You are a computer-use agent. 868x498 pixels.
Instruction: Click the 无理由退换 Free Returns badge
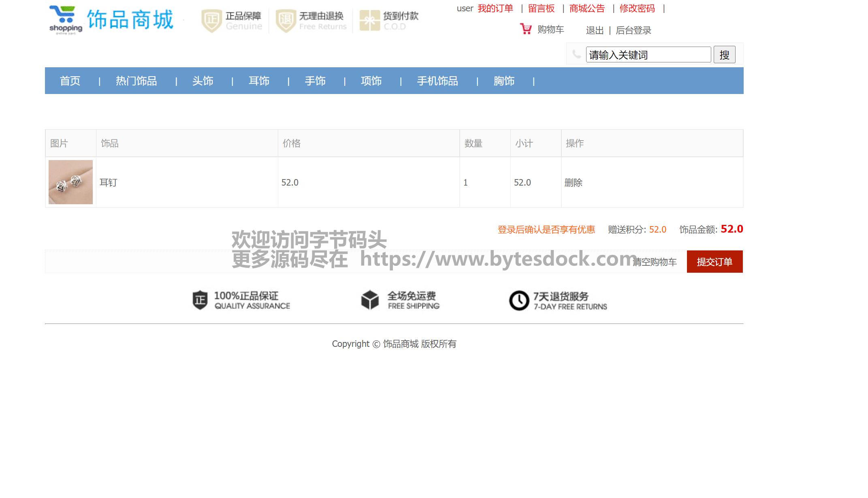tap(286, 21)
